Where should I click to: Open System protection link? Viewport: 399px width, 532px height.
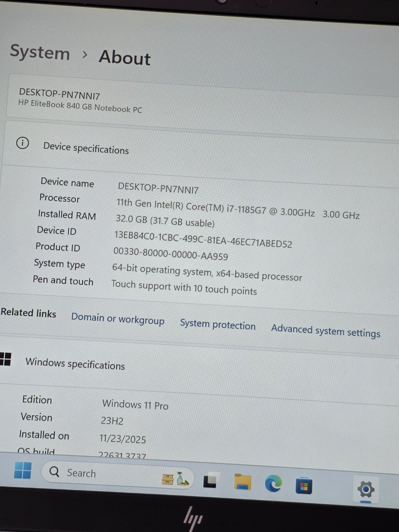click(218, 324)
